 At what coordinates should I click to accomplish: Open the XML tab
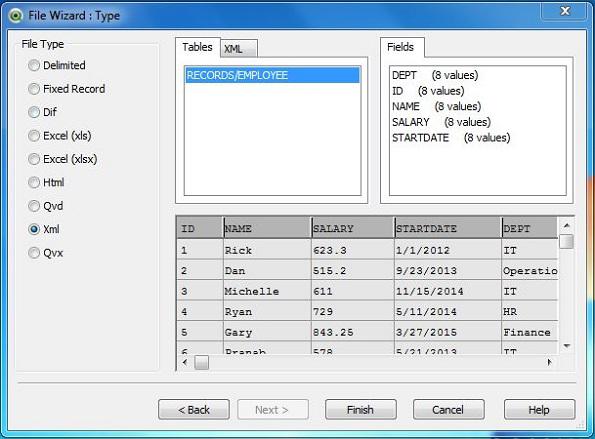[x=239, y=49]
